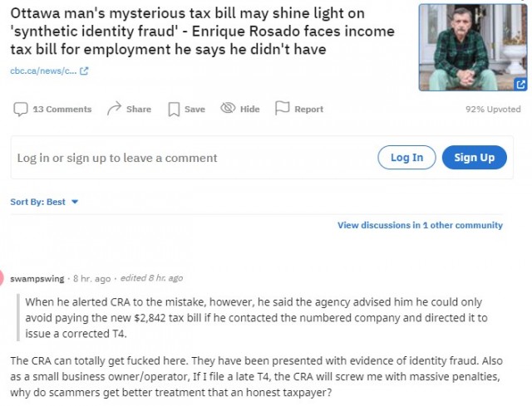This screenshot has width=532, height=406.
Task: Open the post title about Ottawa man's tax bill
Action: pyautogui.click(x=203, y=32)
